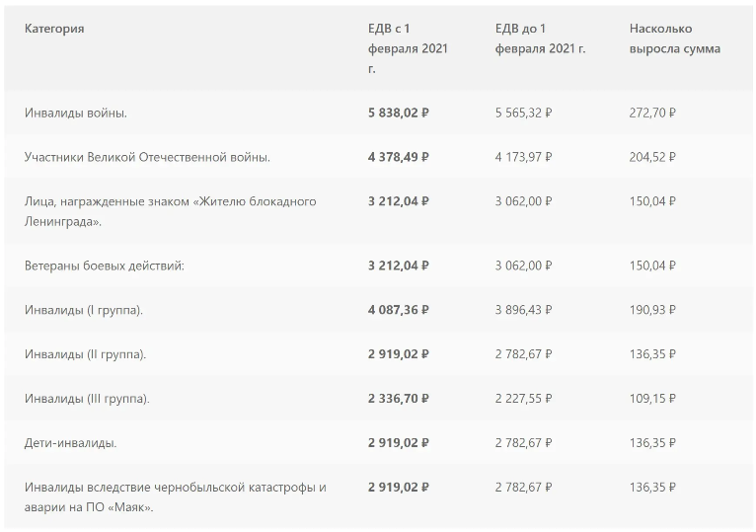Click the "Категория" column header
This screenshot has height=532, width=756.
click(x=54, y=29)
